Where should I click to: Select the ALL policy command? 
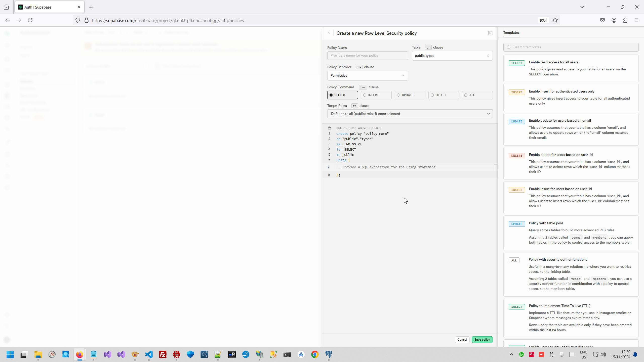coord(477,95)
